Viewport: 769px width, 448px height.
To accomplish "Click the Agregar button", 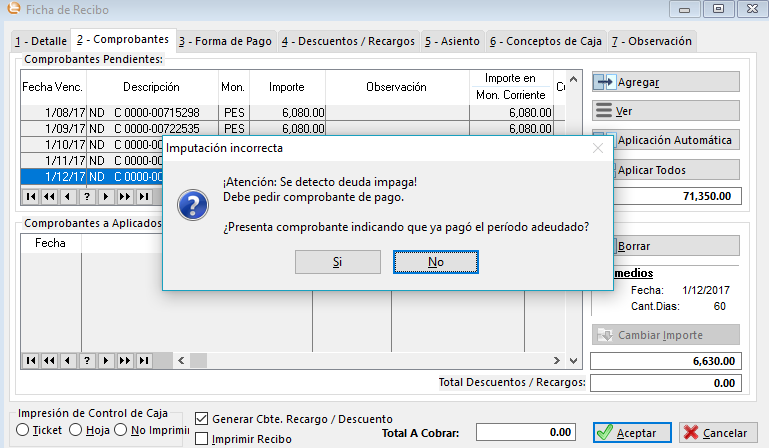I will [665, 82].
